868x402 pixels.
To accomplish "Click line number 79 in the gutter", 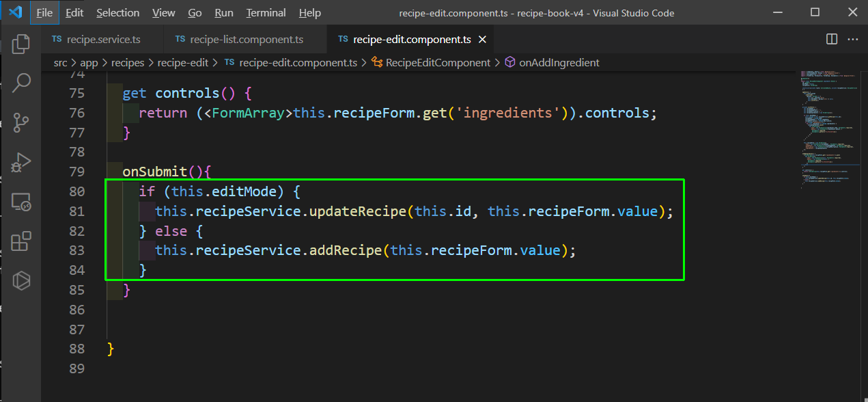I will (77, 172).
